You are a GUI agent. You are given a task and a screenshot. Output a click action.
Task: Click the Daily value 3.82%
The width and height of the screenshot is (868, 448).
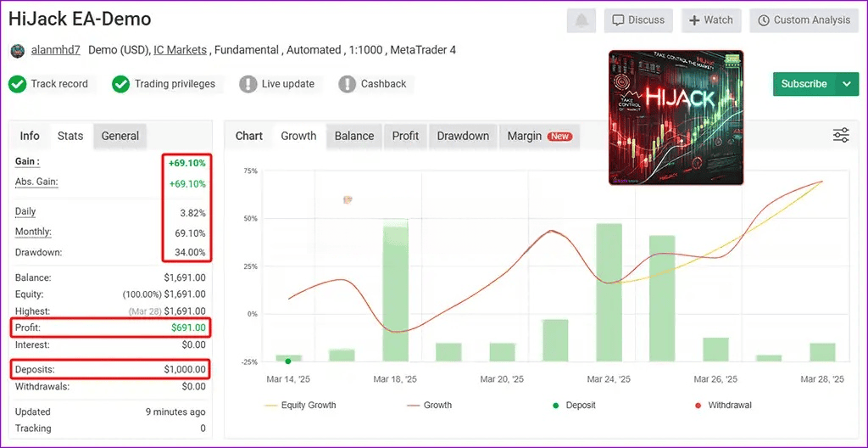pyautogui.click(x=193, y=214)
